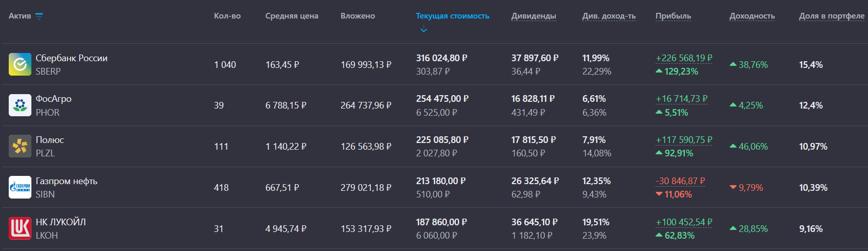Select portfolio share 9,16%

pos(811,229)
